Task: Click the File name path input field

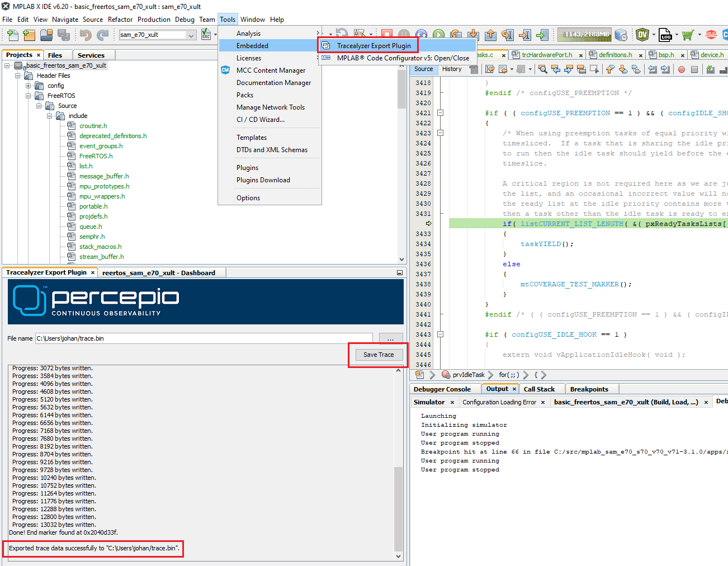Action: [204, 338]
